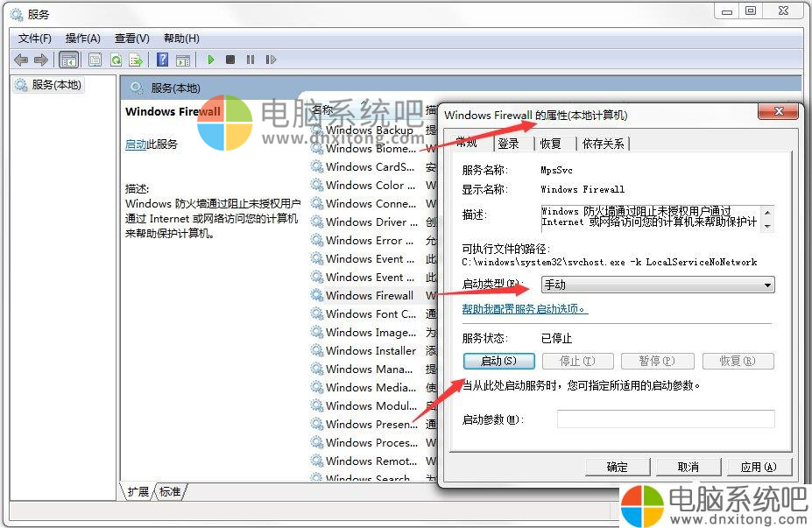The width and height of the screenshot is (812, 528).
Task: Close the Windows Firewall properties dialog
Action: tap(778, 111)
